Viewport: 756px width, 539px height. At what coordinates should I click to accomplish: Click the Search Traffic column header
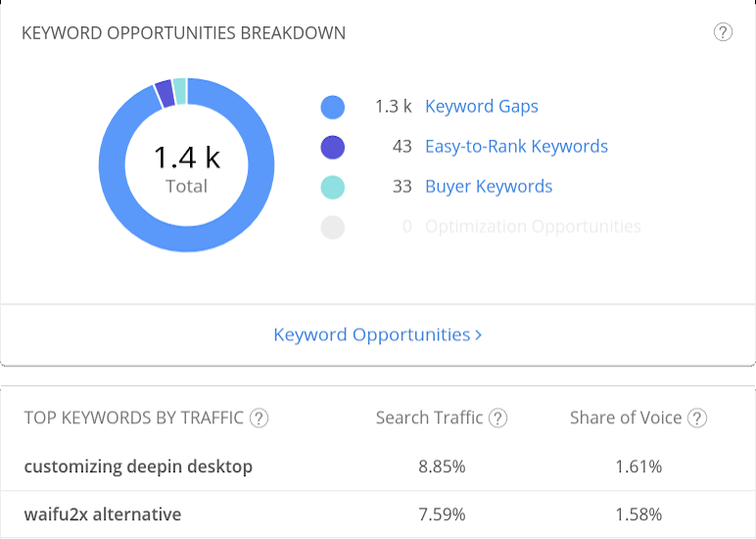(x=429, y=418)
